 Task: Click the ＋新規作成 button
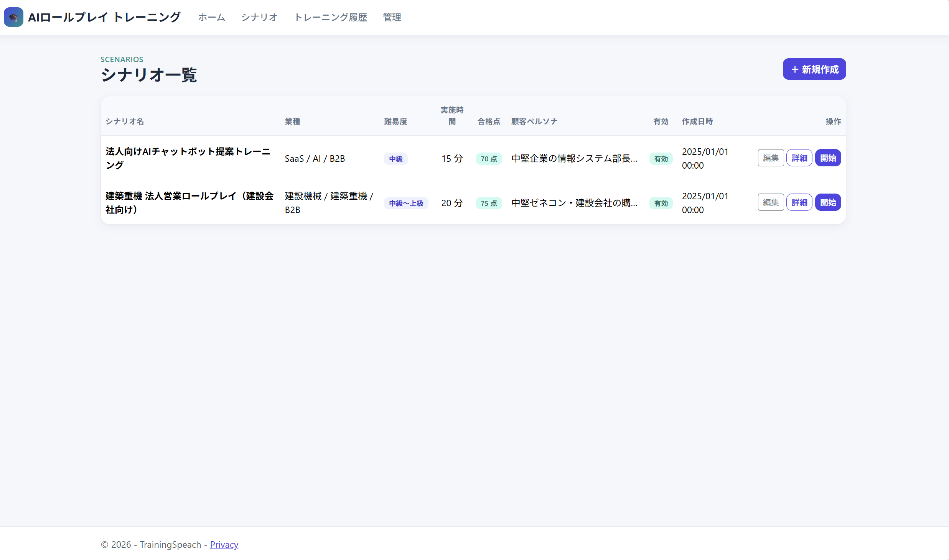[x=814, y=69]
